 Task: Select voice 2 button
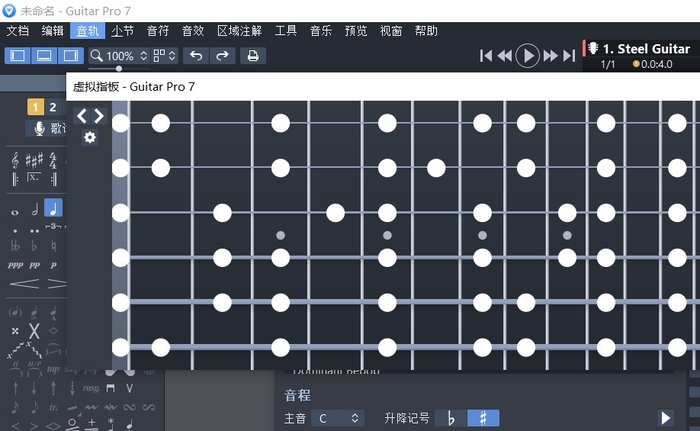(x=53, y=107)
